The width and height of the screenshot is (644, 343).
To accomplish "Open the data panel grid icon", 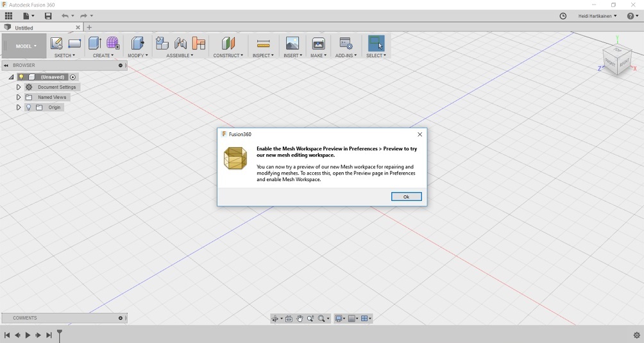I will [8, 15].
